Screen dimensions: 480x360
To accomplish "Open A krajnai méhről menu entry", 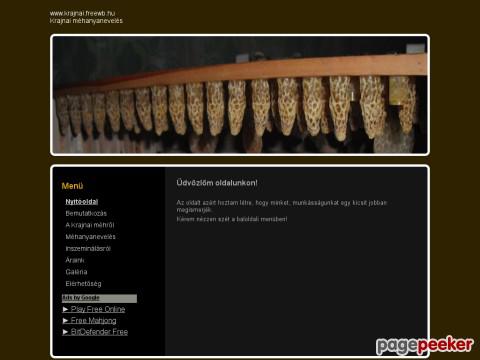I will 90,225.
